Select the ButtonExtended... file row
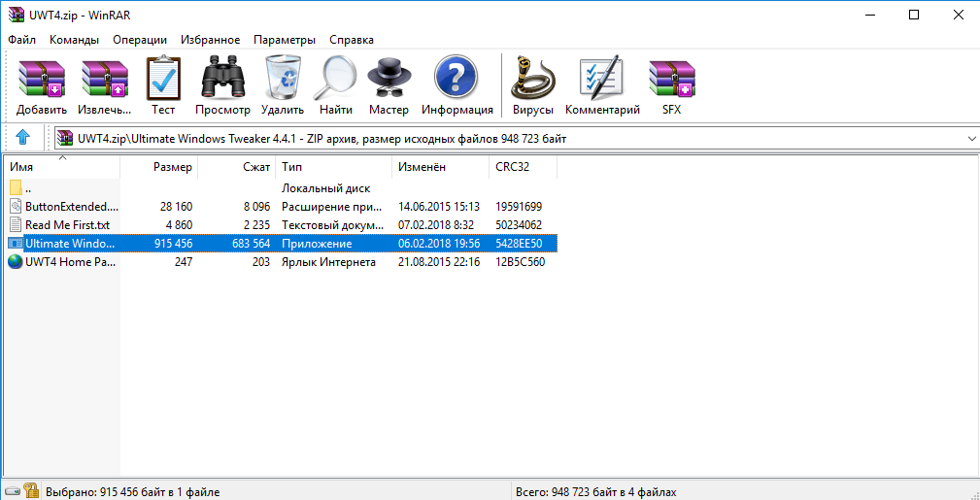The height and width of the screenshot is (500, 980). click(280, 206)
